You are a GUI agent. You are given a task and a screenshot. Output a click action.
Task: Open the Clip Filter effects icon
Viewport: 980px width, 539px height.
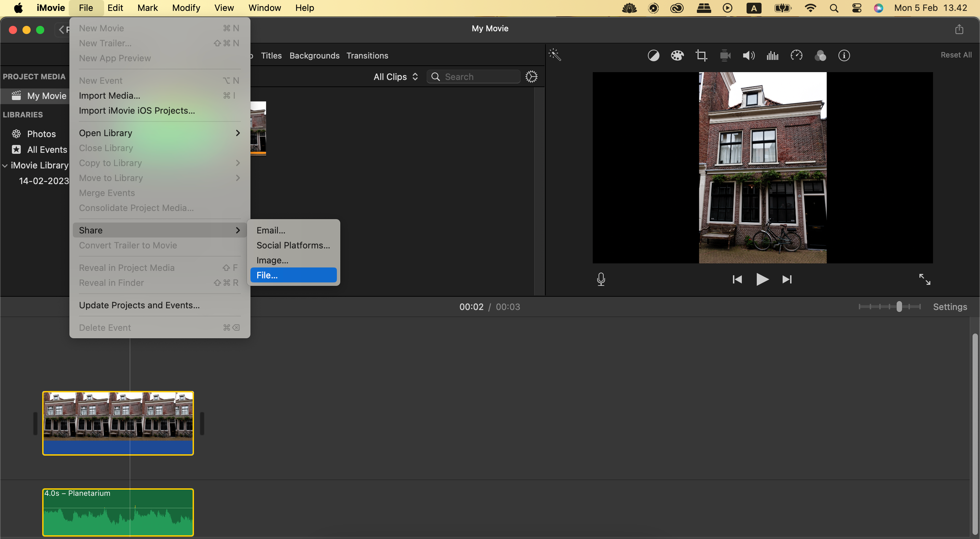click(x=820, y=55)
